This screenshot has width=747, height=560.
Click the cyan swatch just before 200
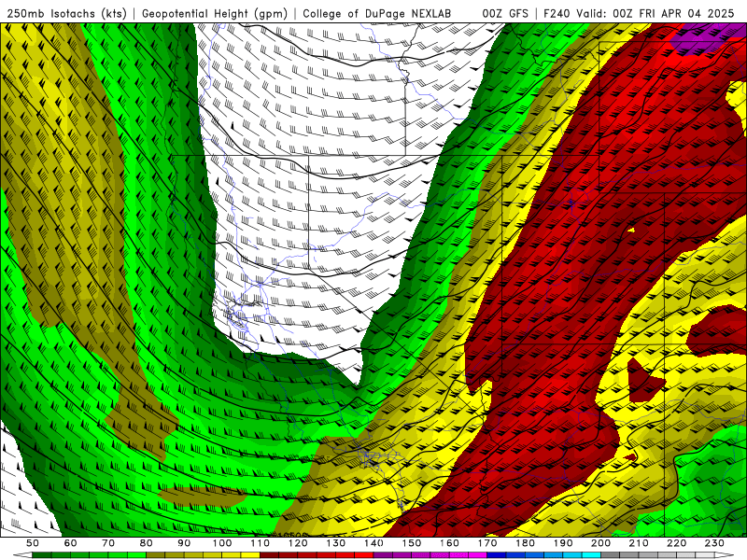tap(592, 555)
